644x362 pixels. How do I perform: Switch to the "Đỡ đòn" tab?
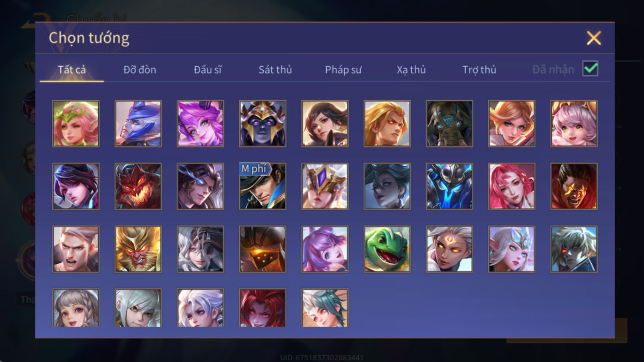click(140, 70)
